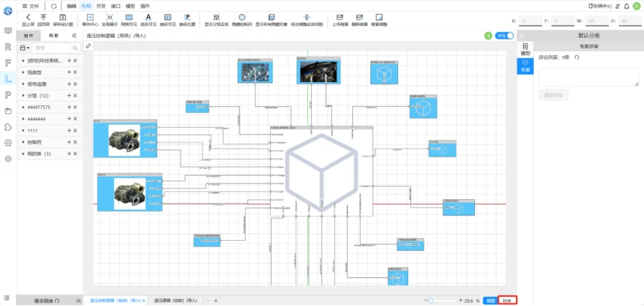Select the R module in left sidebar

tap(8, 46)
